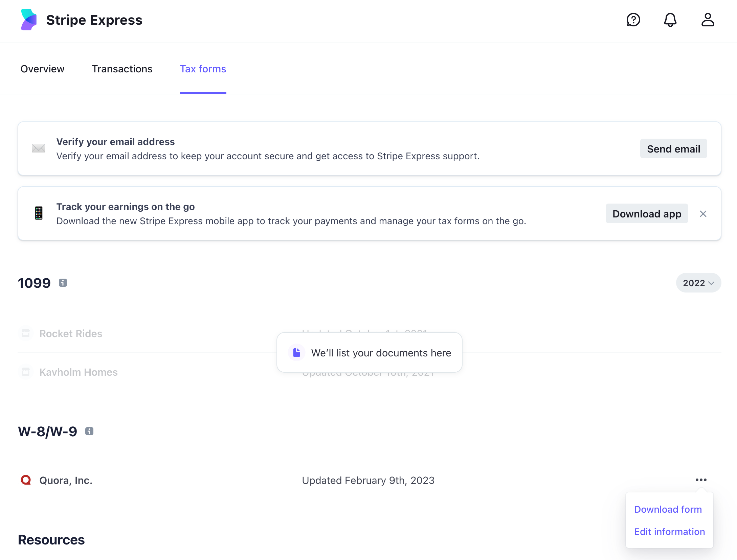The image size is (737, 560).
Task: Click the Rocket Rides entry
Action: 71,333
